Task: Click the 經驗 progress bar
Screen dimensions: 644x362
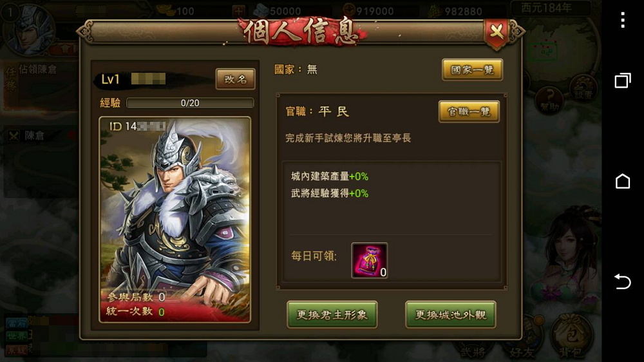Action: pos(190,102)
